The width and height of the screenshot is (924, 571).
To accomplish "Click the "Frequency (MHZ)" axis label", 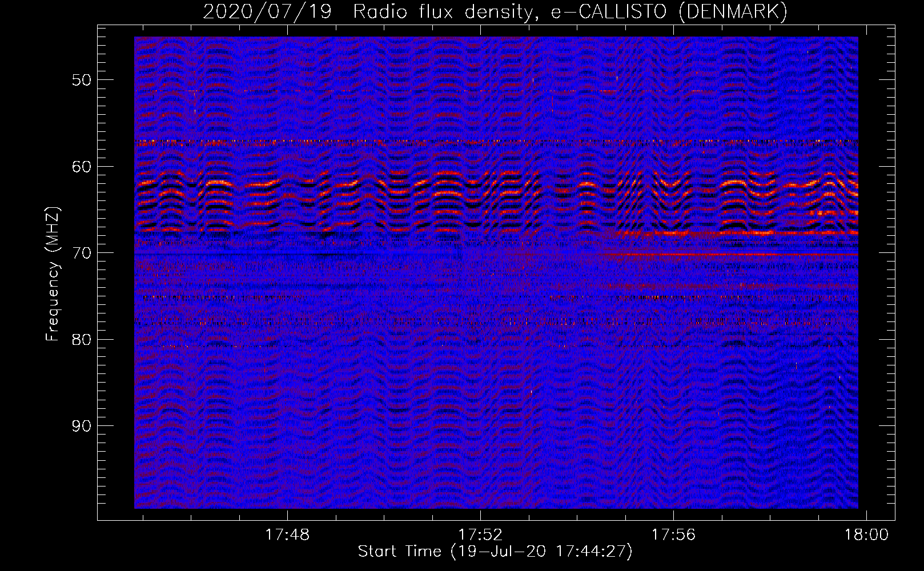I will point(53,274).
